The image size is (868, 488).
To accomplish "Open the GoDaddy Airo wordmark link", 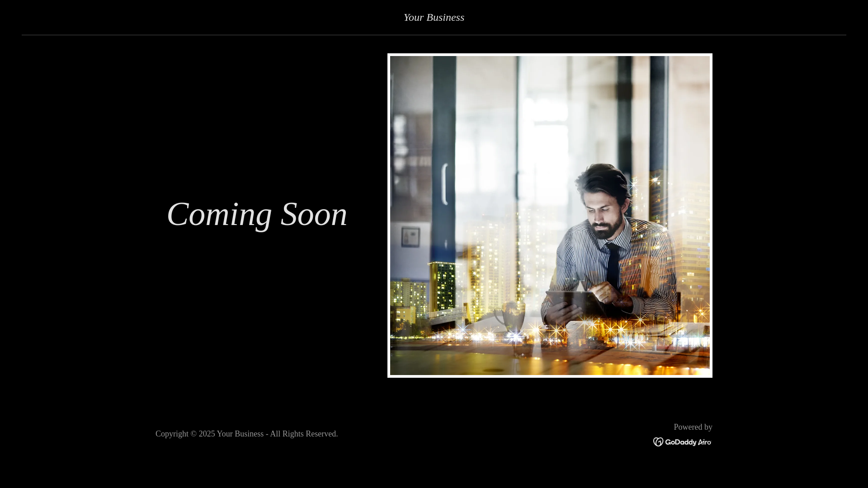I will (682, 442).
